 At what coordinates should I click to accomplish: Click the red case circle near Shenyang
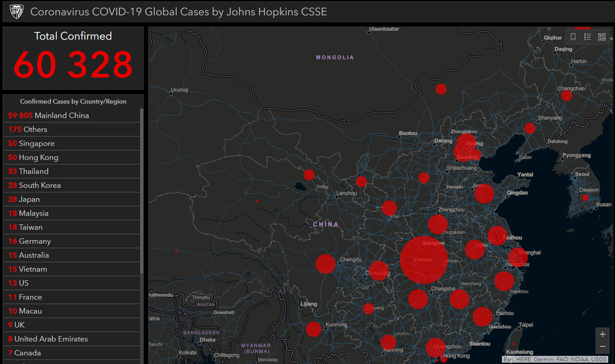[x=529, y=129]
